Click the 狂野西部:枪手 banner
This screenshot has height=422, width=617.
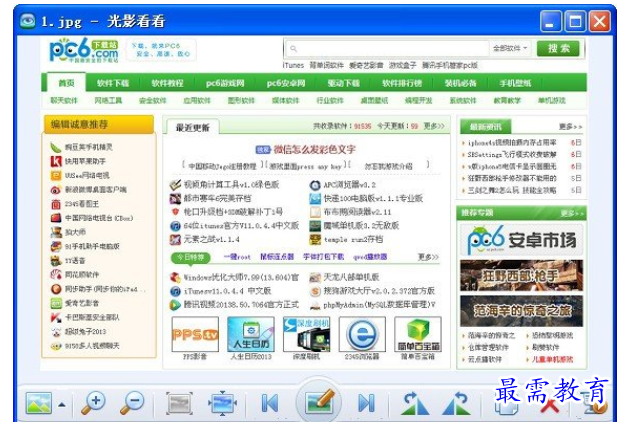[521, 276]
